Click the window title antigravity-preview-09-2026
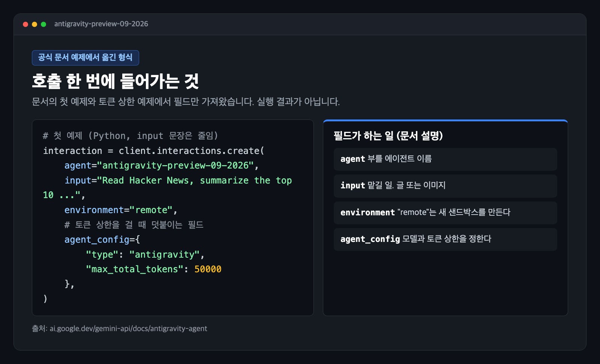 point(101,24)
